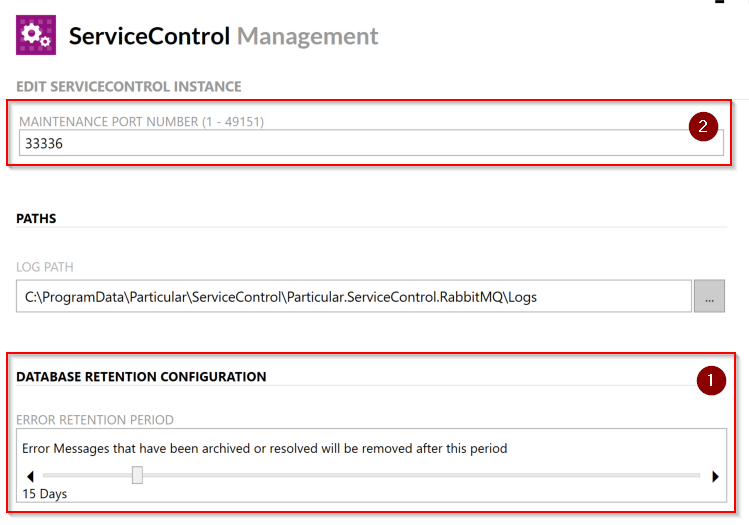Screen dimensions: 749x525
Task: Click the "Paths" section heading
Action: pyautogui.click(x=37, y=219)
